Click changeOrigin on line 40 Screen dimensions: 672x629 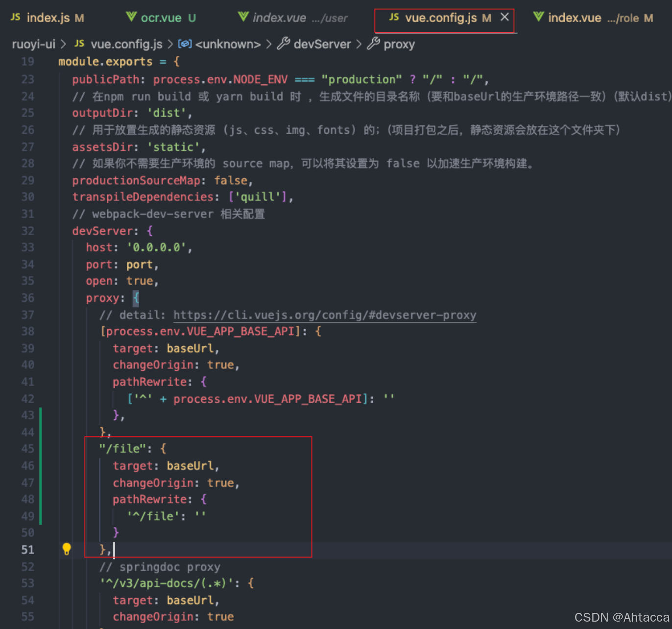point(153,365)
